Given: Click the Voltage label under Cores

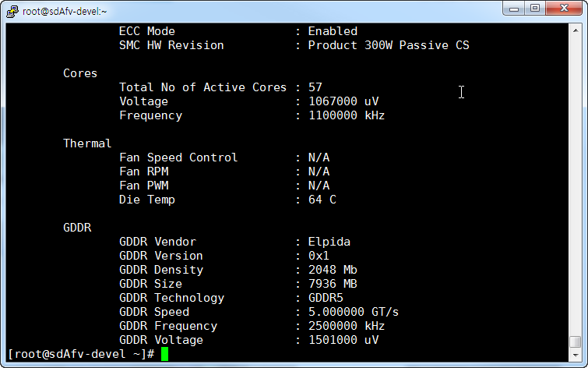Looking at the screenshot, I should tap(143, 101).
